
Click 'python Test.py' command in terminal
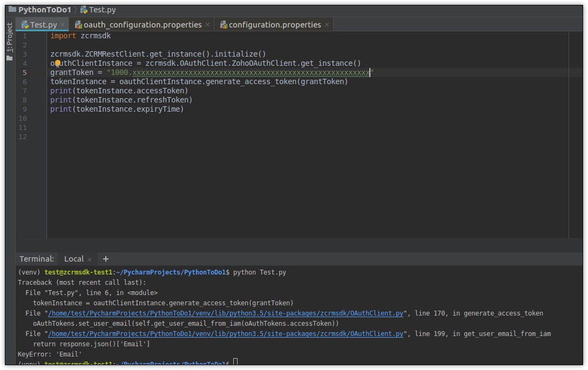click(260, 272)
